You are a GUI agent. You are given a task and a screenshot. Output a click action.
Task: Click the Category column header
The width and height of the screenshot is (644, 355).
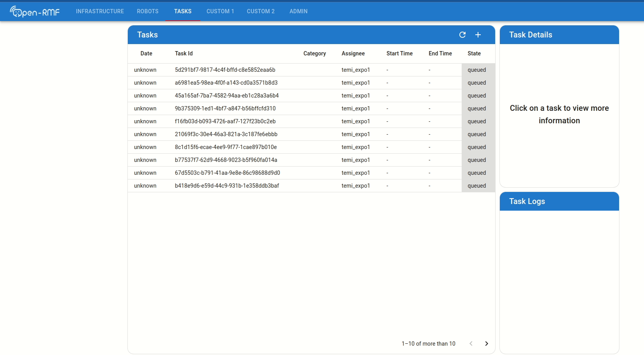tap(315, 53)
